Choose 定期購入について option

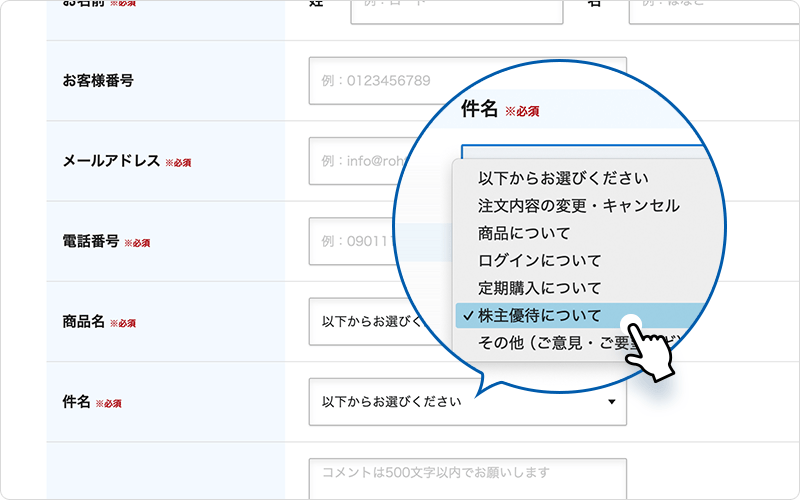point(540,288)
